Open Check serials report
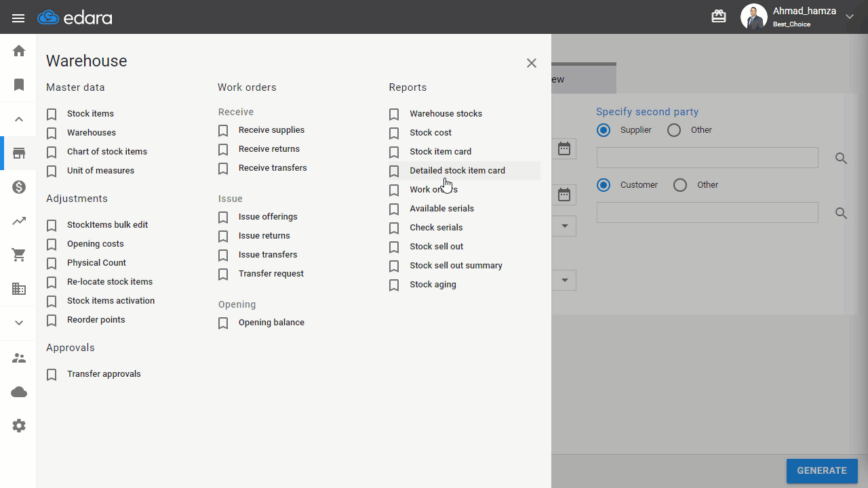 436,228
